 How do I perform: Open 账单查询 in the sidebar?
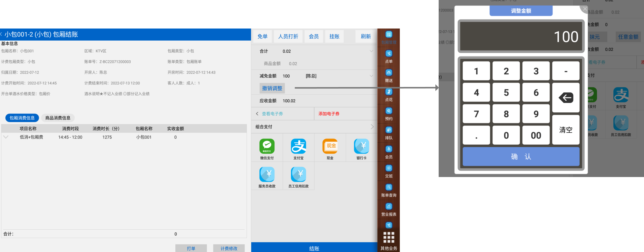coord(389,191)
